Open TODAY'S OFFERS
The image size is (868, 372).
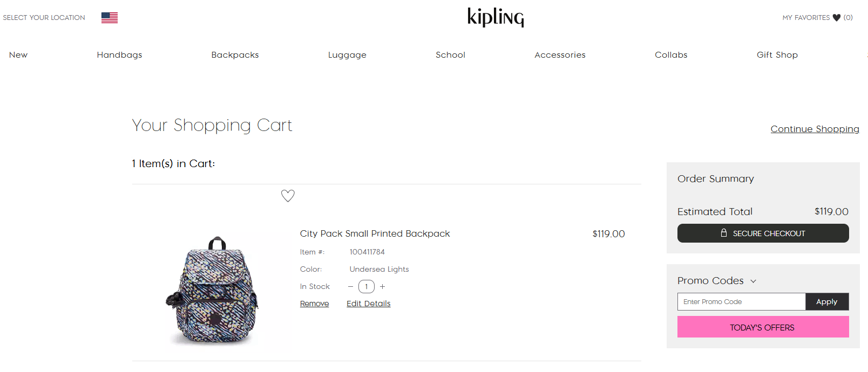click(763, 327)
